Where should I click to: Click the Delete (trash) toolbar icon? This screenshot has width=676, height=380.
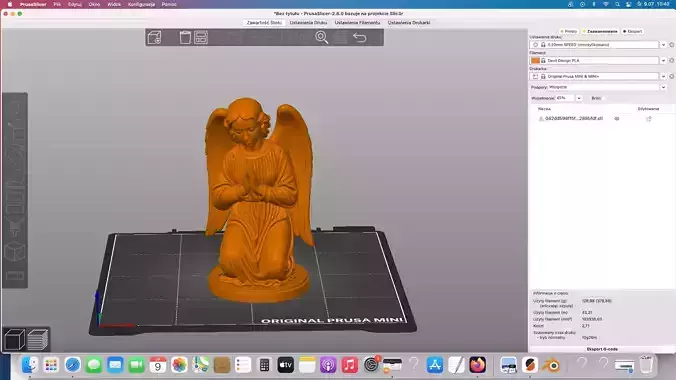[x=185, y=38]
